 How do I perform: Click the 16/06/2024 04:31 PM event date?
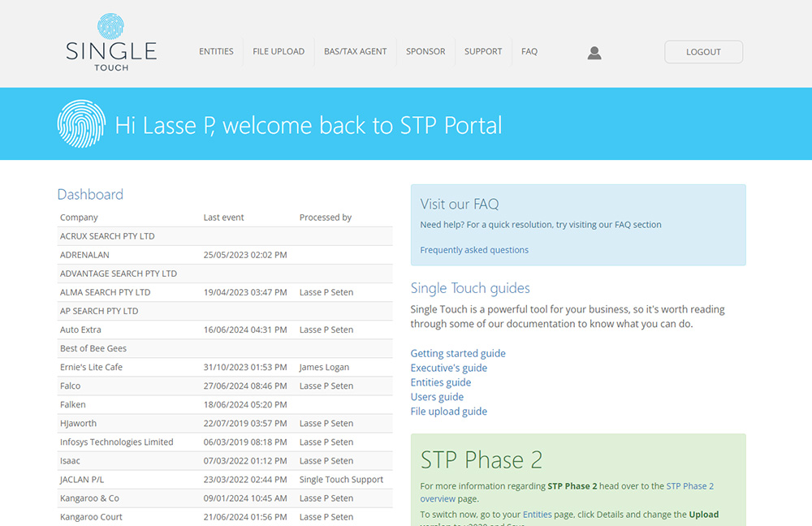pos(245,330)
